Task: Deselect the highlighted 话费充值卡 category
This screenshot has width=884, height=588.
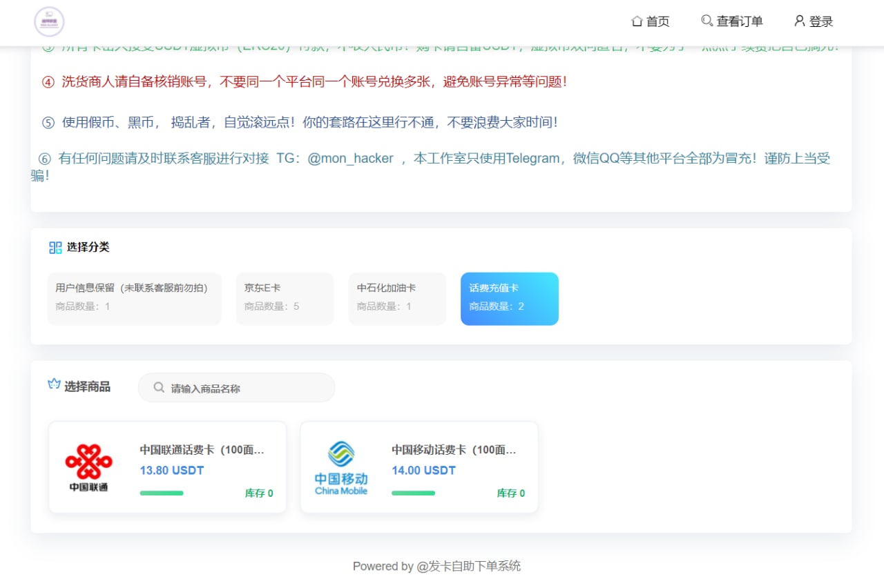Action: [x=509, y=298]
